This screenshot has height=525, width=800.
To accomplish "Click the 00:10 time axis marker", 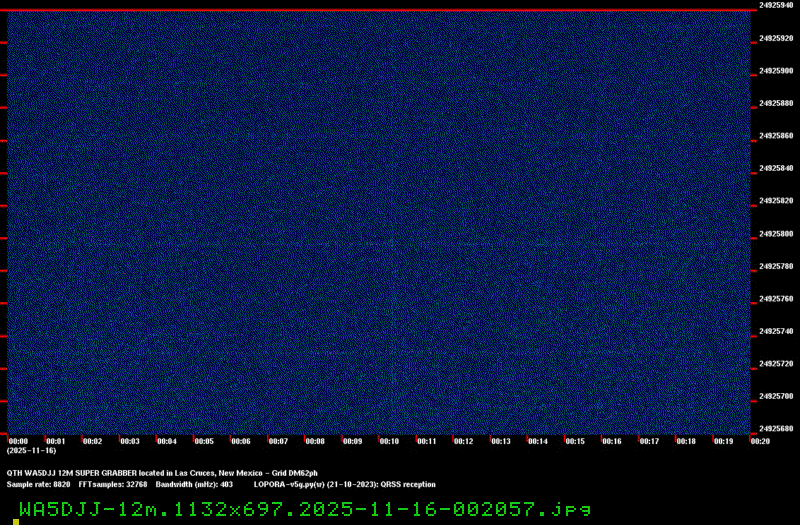I will point(389,441).
